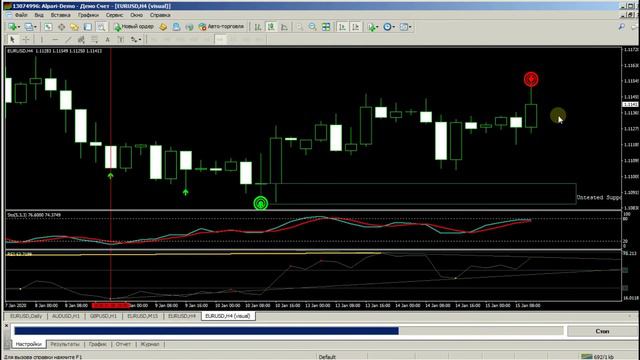Toggle the Авто-торговля auto-trading button
This screenshot has width=640, height=360.
221,27
